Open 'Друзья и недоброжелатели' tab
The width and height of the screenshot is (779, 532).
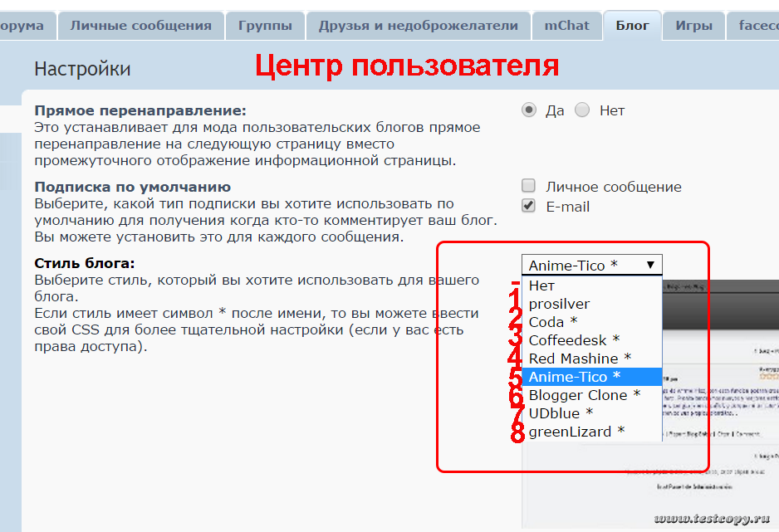click(x=418, y=26)
